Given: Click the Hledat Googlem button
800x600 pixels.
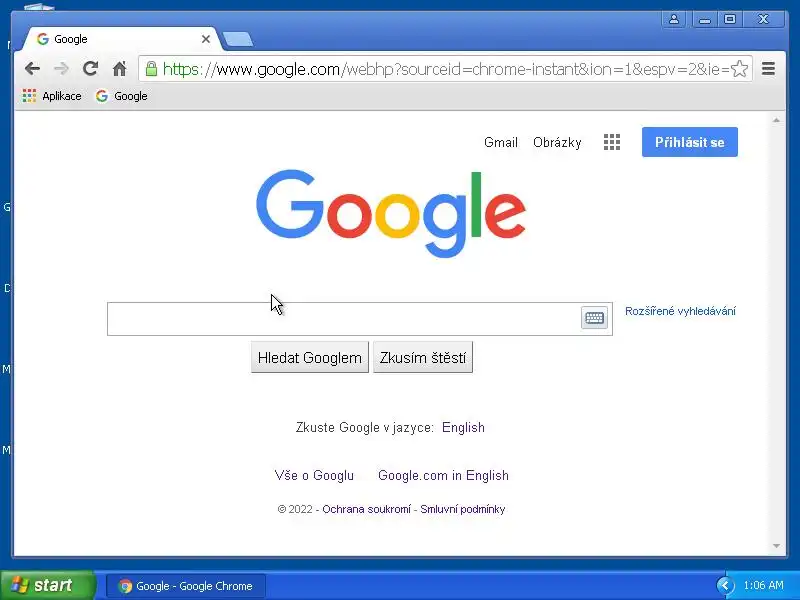Looking at the screenshot, I should click(x=310, y=357).
